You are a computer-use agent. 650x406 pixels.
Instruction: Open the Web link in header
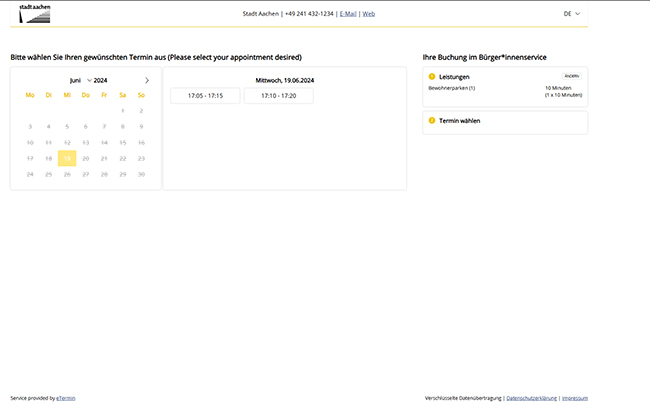click(369, 14)
